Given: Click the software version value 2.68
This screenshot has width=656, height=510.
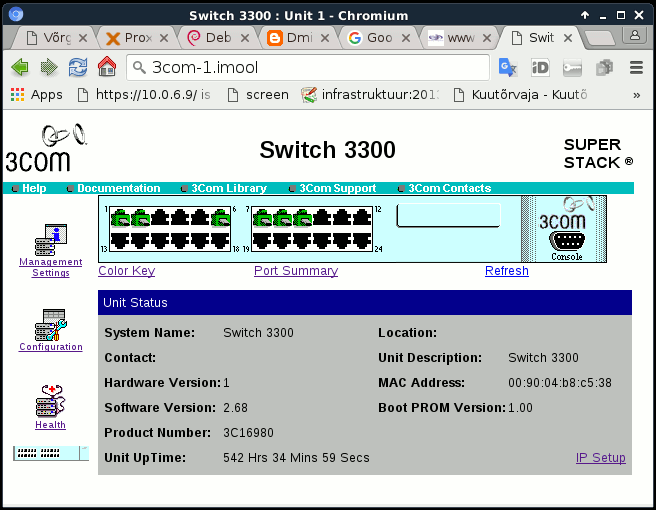Looking at the screenshot, I should (235, 408).
